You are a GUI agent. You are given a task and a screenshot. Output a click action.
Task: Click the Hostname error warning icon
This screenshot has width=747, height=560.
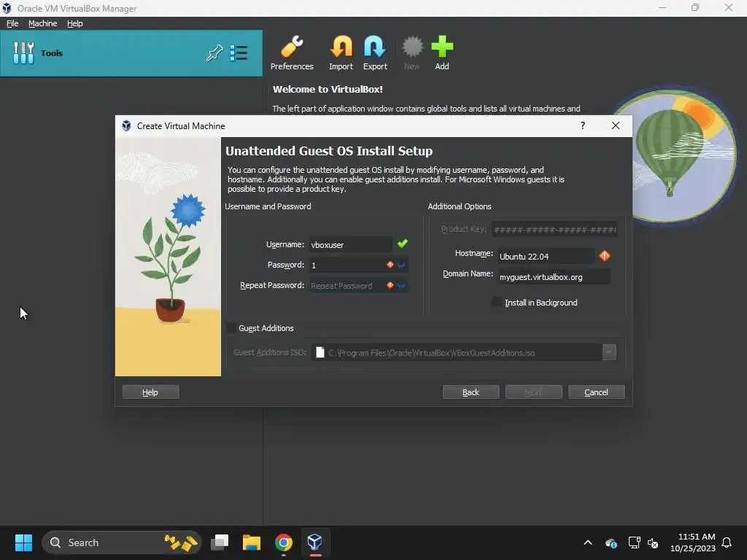tap(605, 256)
